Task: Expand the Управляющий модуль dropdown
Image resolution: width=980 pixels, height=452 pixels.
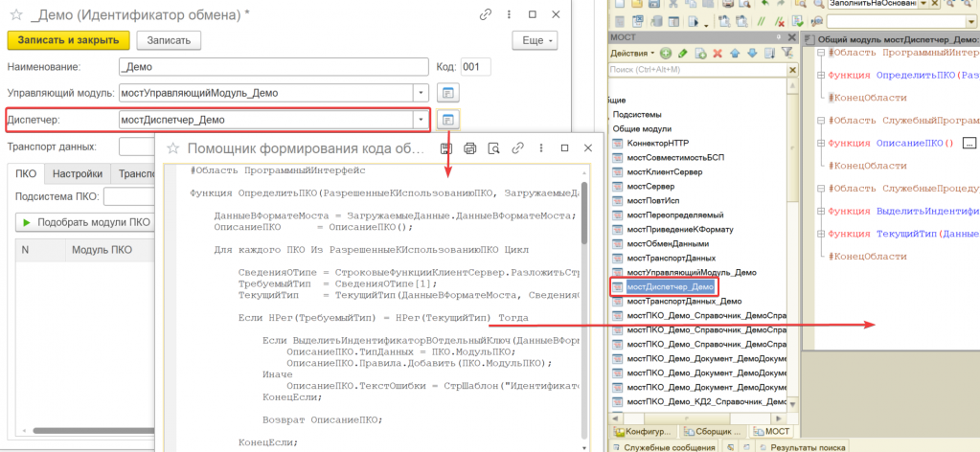Action: [x=422, y=93]
